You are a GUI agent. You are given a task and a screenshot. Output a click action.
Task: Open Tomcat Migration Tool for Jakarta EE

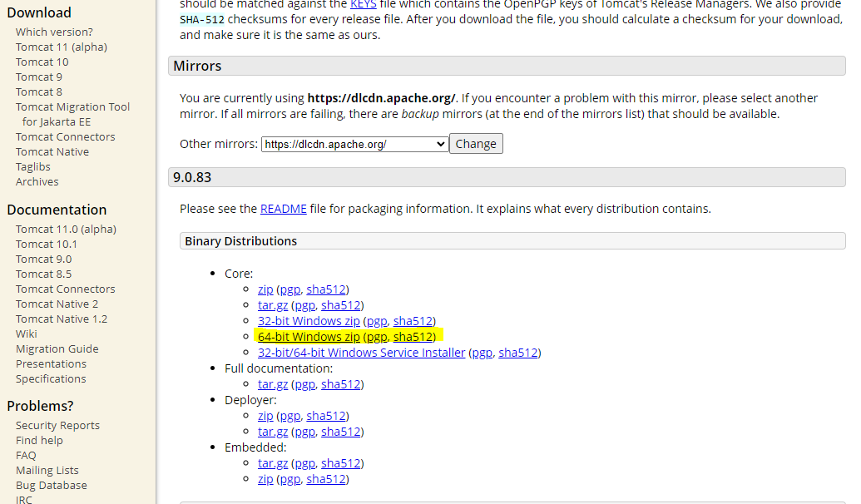tap(72, 114)
